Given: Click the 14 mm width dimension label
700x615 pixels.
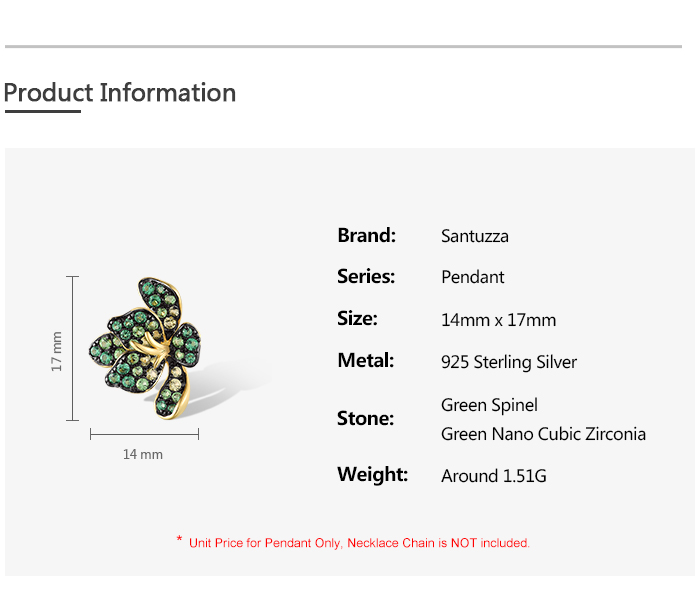Looking at the screenshot, I should (x=143, y=454).
